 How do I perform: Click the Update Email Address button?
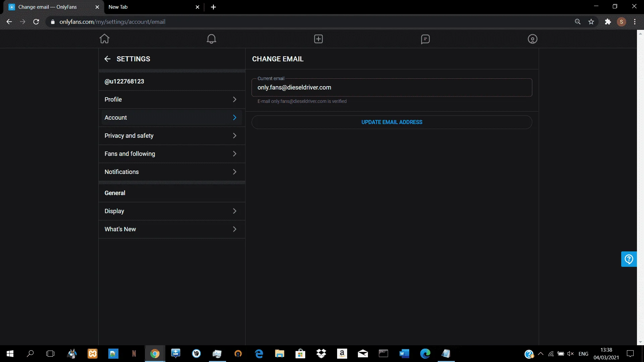tap(392, 122)
